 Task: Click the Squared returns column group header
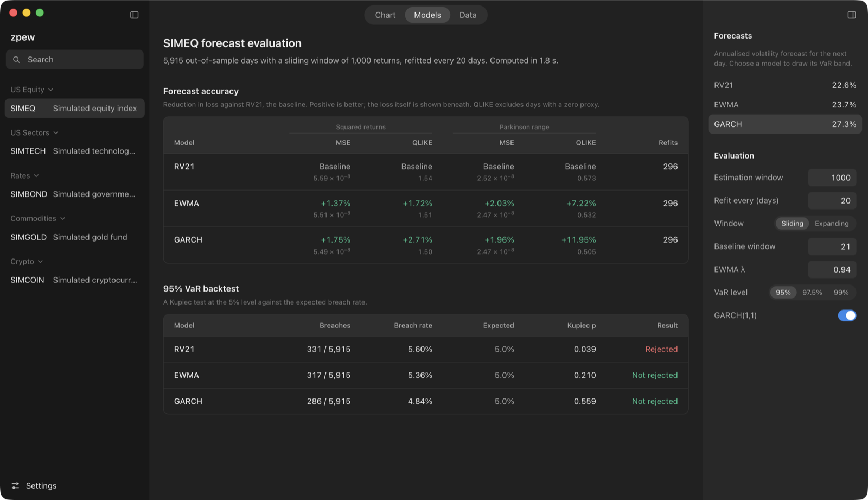click(x=361, y=127)
